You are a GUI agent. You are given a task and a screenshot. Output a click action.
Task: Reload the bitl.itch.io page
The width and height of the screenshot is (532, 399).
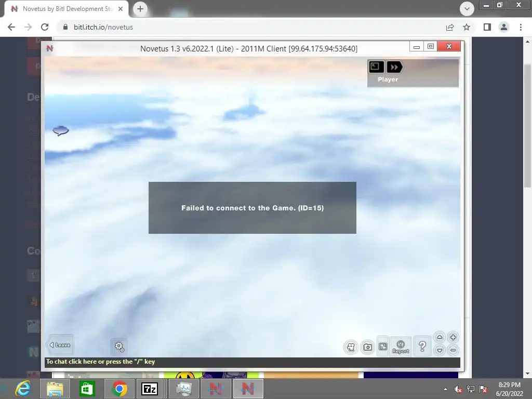pyautogui.click(x=45, y=27)
